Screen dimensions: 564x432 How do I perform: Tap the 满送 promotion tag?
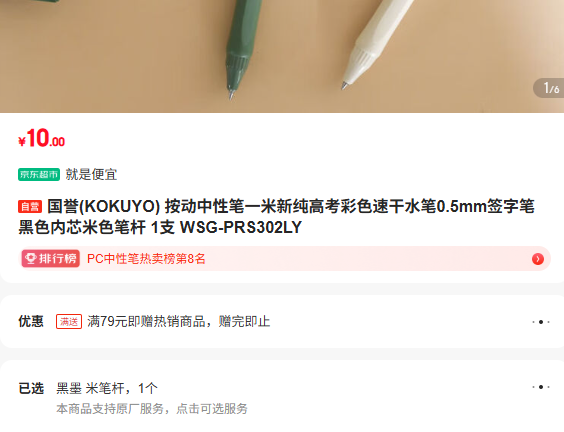click(69, 321)
